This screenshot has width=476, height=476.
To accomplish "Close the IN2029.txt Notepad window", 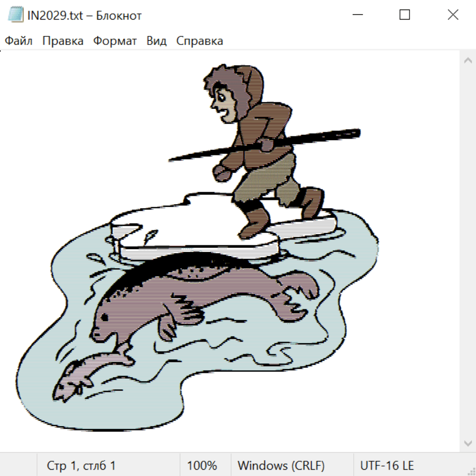I will pos(453,15).
